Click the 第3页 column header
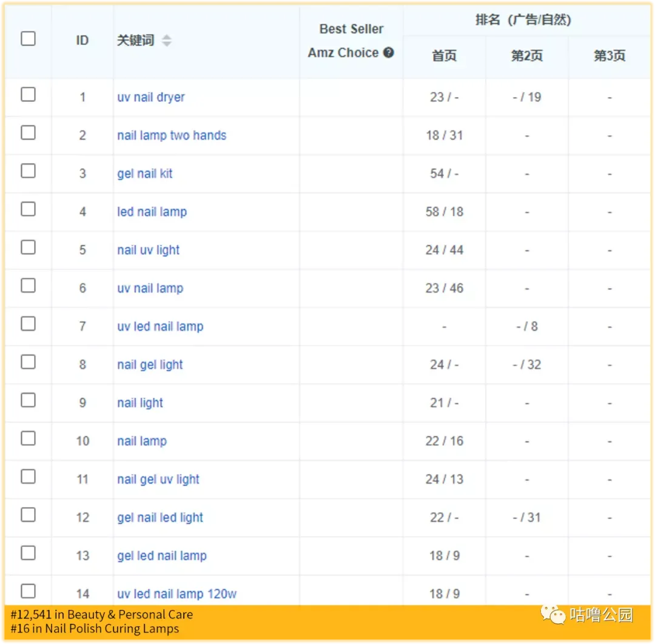Image resolution: width=655 pixels, height=644 pixels. coord(610,56)
